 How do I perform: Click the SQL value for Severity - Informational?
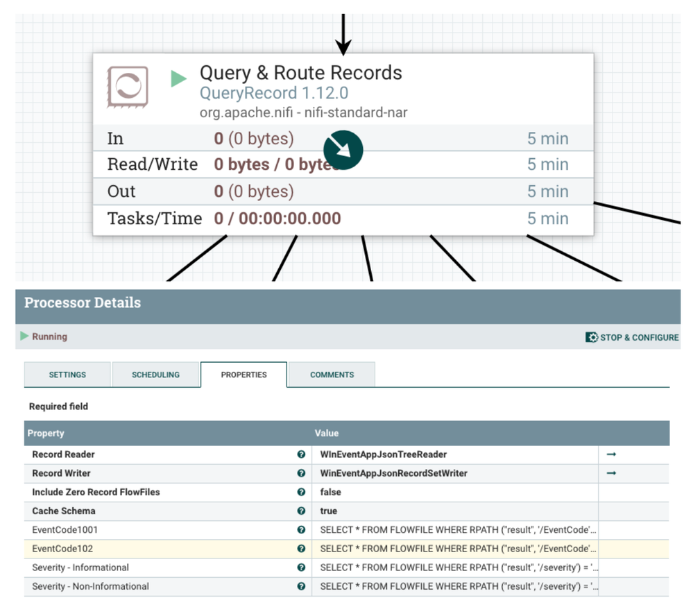(x=459, y=567)
